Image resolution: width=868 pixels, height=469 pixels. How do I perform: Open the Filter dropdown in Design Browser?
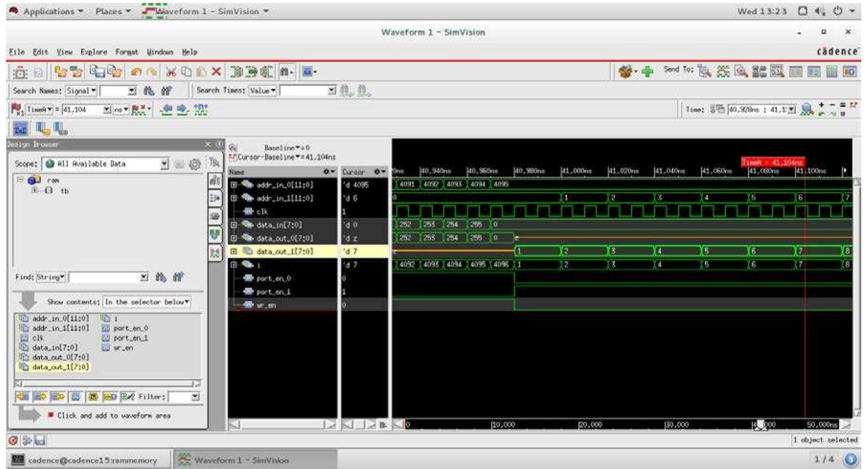pyautogui.click(x=195, y=397)
